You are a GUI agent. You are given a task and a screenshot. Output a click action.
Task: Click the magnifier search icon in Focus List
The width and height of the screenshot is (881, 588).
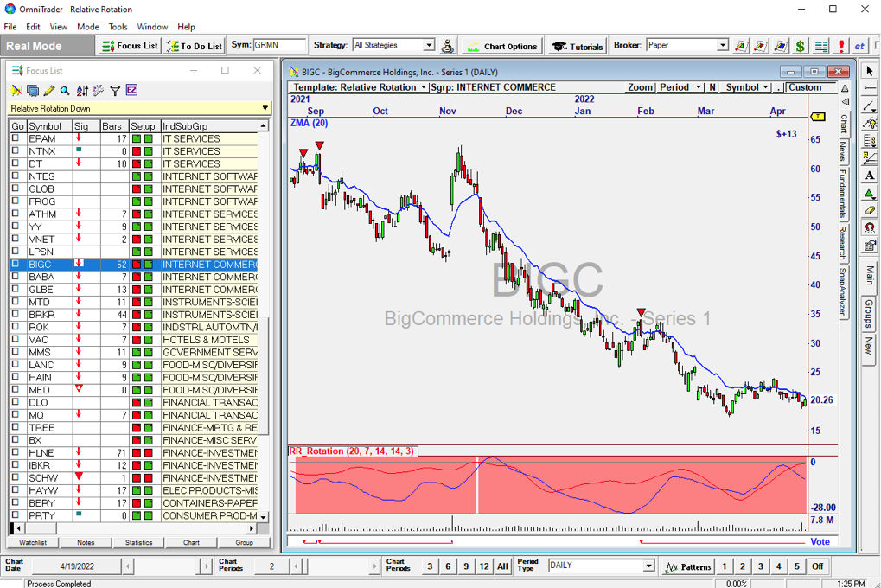coord(66,91)
